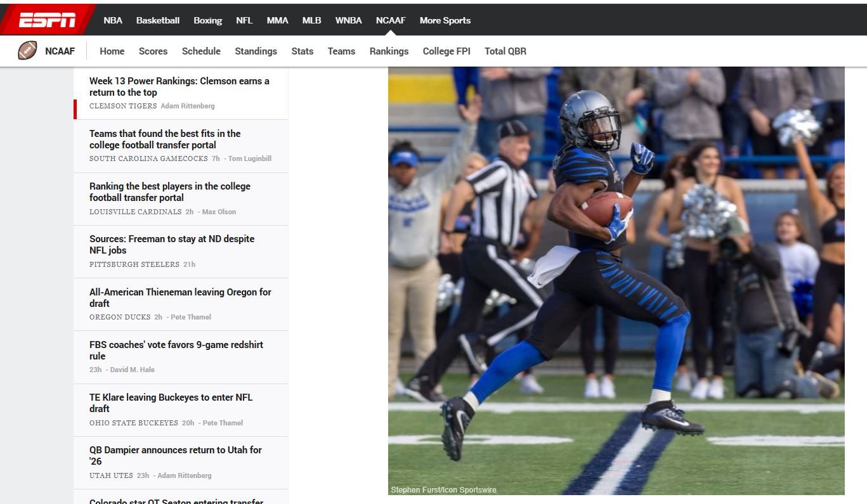
Task: View the Standings tab
Action: [256, 51]
